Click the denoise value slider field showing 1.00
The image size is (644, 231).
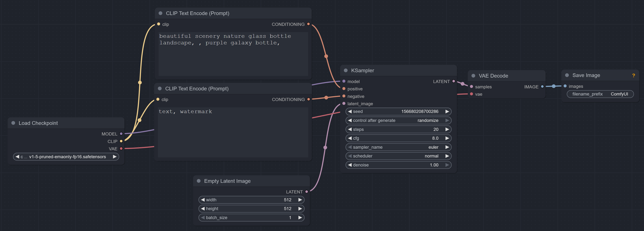(x=398, y=165)
